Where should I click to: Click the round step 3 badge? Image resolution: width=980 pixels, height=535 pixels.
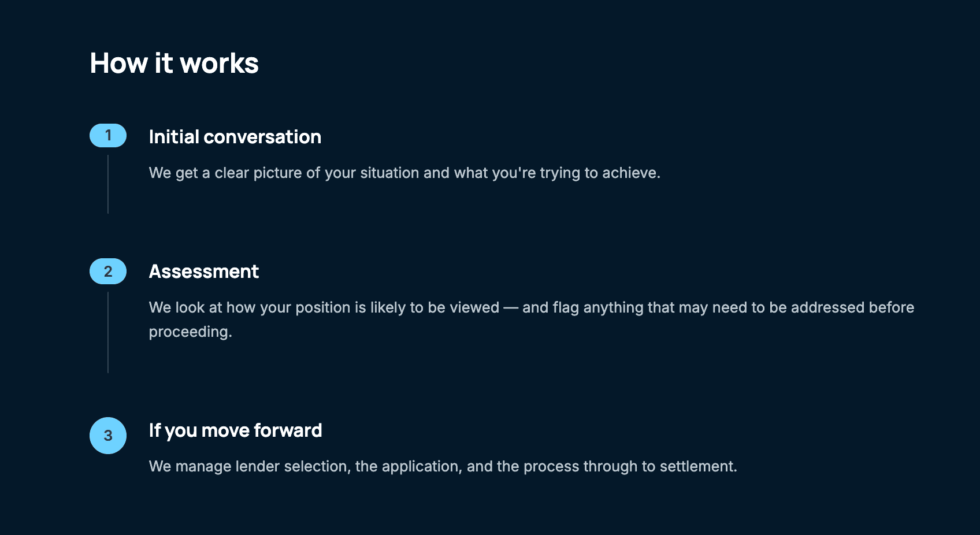tap(108, 436)
